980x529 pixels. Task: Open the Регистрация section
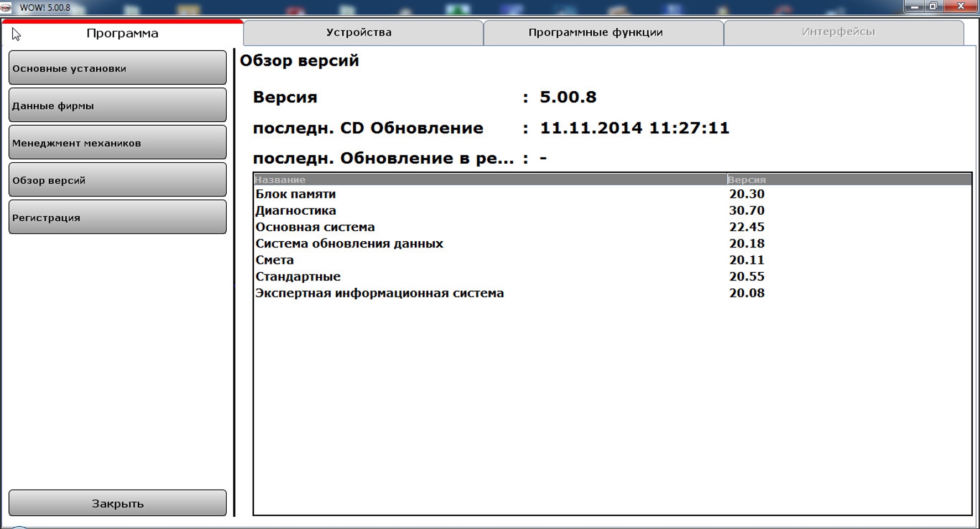click(117, 217)
